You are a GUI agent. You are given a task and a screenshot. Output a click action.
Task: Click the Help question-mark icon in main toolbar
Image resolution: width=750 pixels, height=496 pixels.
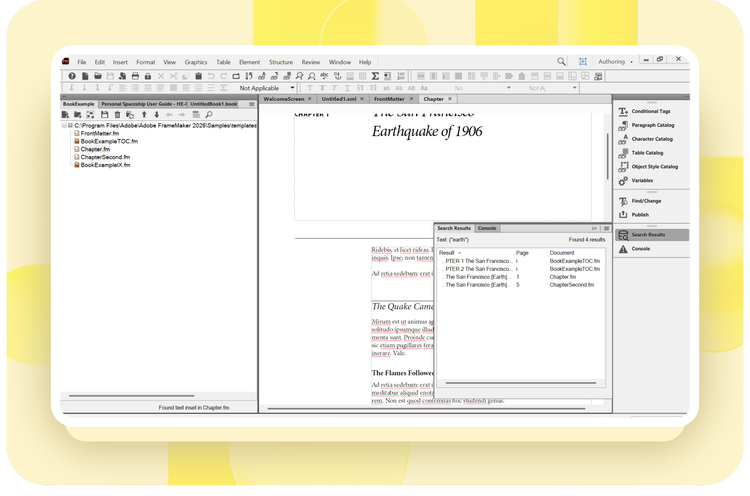click(72, 76)
